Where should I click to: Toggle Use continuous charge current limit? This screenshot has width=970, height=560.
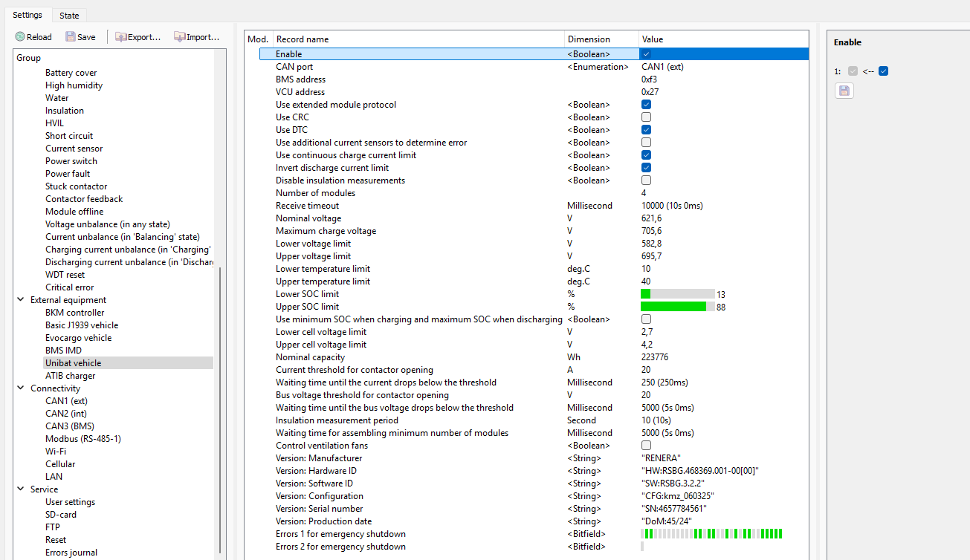coord(647,155)
